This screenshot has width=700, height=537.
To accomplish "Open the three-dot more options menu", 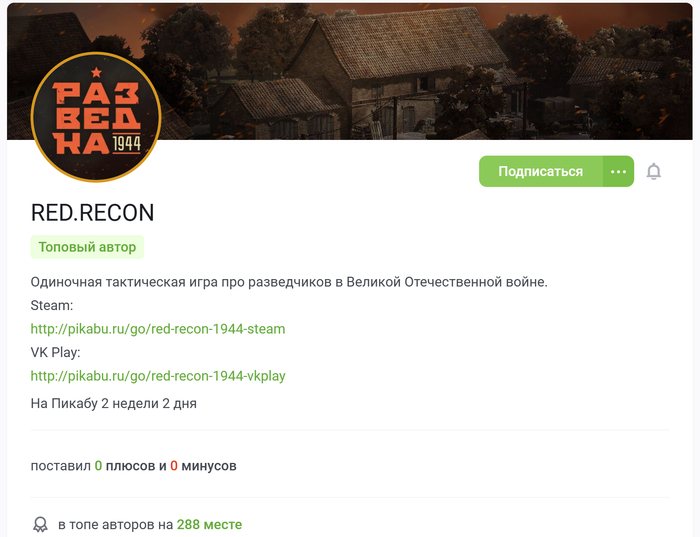I will pos(618,171).
